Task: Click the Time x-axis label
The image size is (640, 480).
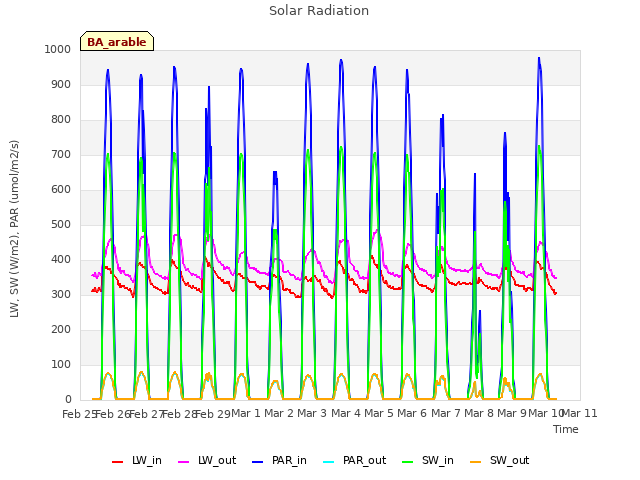Action: (x=565, y=429)
